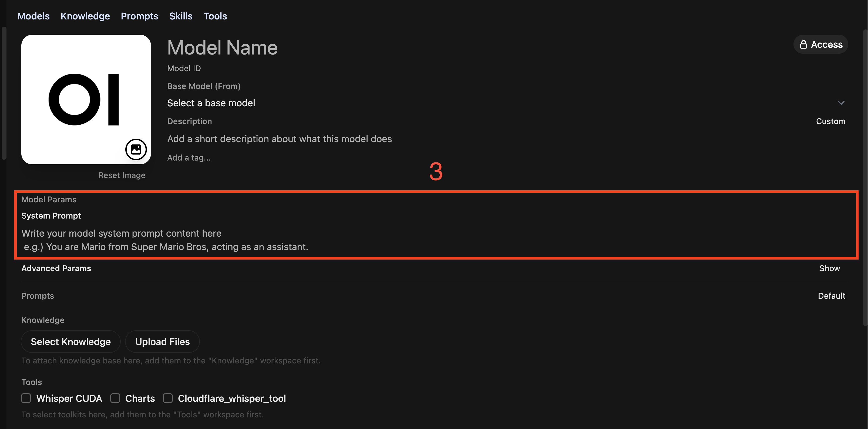
Task: Click the Select Knowledge button
Action: pos(70,342)
